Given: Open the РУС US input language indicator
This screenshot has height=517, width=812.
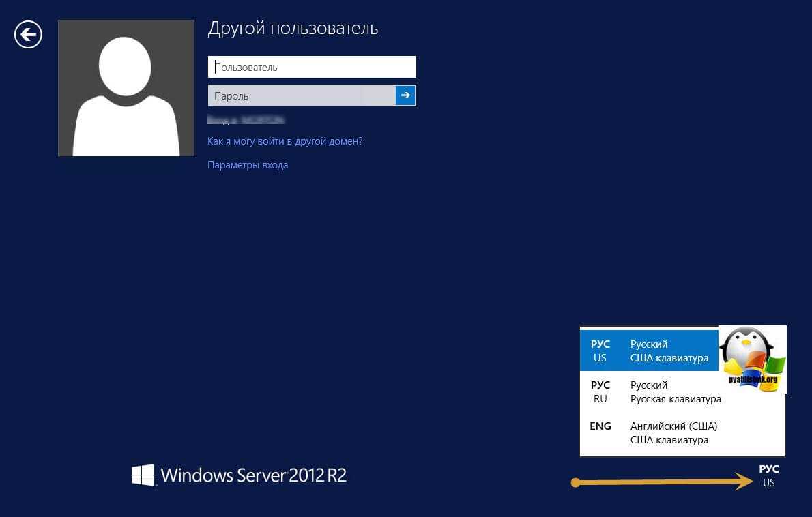Looking at the screenshot, I should point(768,476).
